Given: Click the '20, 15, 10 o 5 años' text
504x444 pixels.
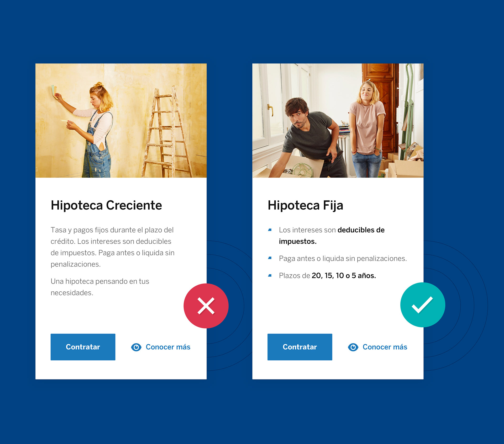Looking at the screenshot, I should pyautogui.click(x=344, y=276).
